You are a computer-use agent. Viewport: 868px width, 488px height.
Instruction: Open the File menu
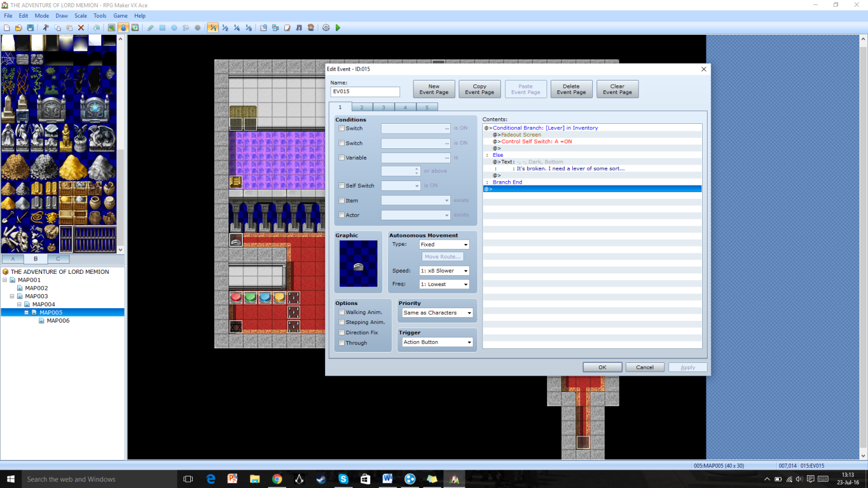tap(8, 16)
